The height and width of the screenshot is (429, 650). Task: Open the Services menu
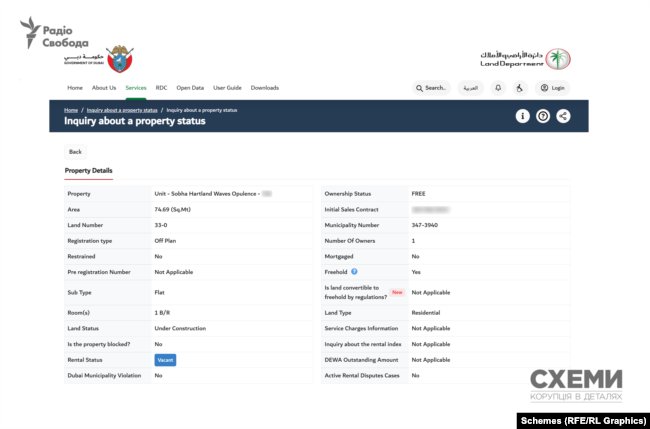(136, 88)
